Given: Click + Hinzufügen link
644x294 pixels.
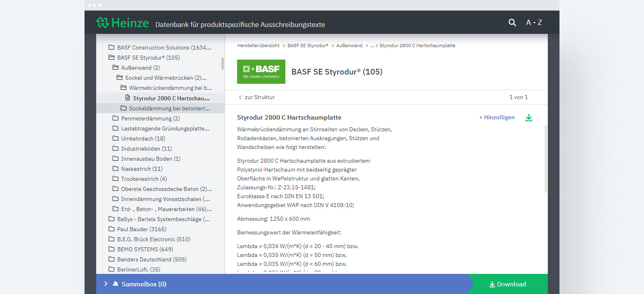Looking at the screenshot, I should coord(497,117).
